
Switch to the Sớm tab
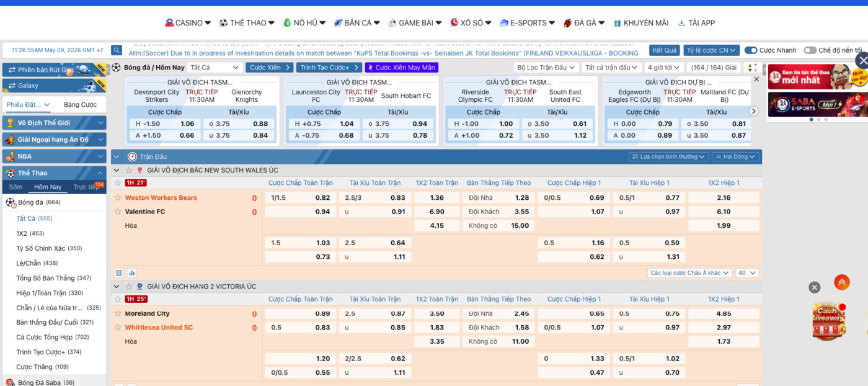[x=15, y=187]
